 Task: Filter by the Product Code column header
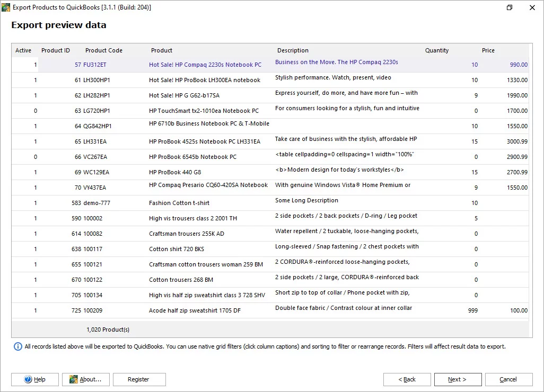click(104, 50)
